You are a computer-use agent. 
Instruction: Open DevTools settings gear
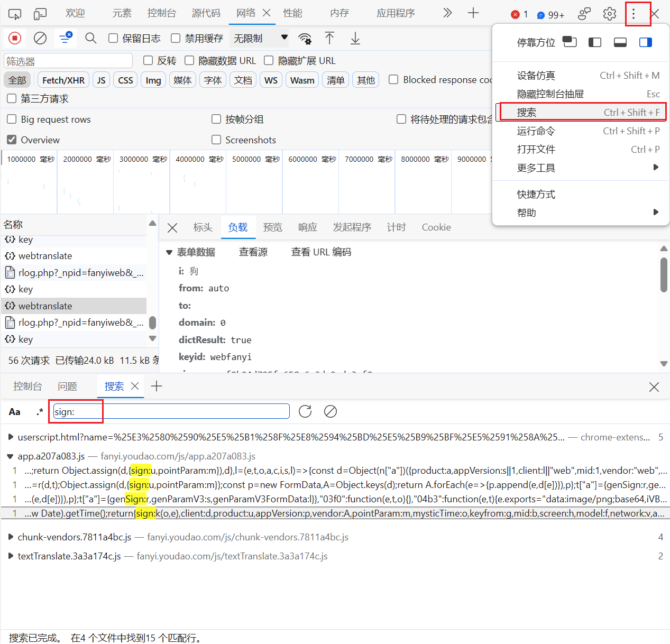click(610, 14)
